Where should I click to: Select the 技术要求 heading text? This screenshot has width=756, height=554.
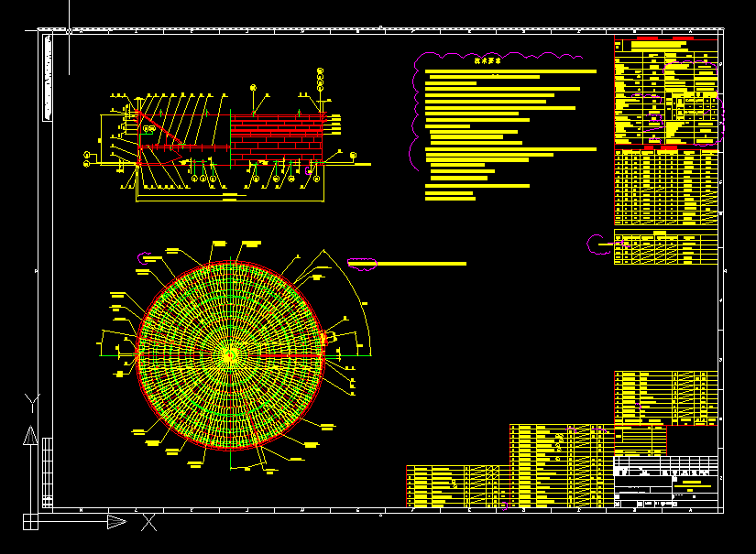coord(488,61)
